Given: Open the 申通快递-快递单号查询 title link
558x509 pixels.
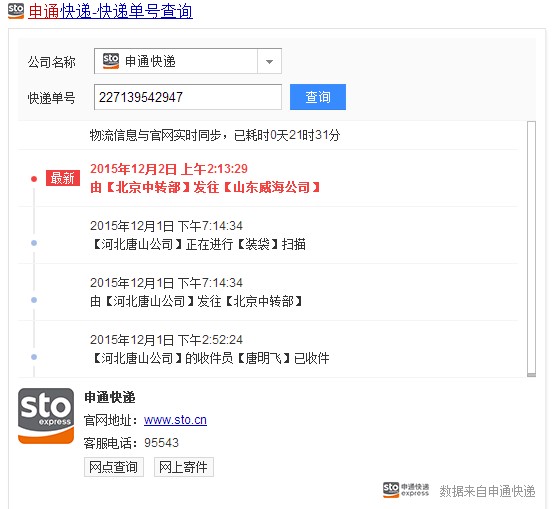Looking at the screenshot, I should tap(110, 11).
